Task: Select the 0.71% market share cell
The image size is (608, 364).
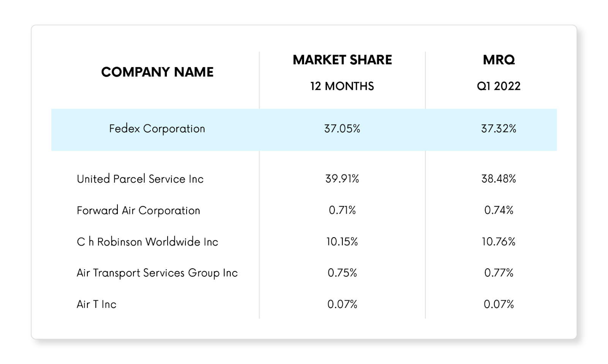Action: (342, 210)
